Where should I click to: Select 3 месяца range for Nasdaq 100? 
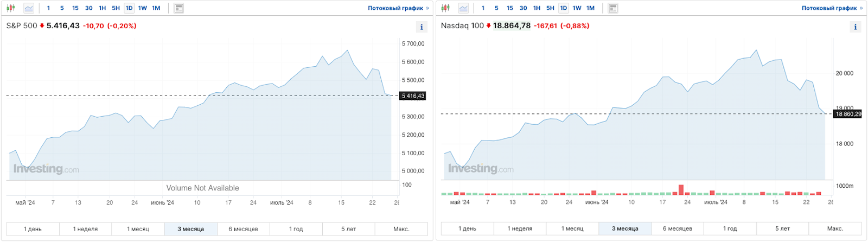(625, 228)
